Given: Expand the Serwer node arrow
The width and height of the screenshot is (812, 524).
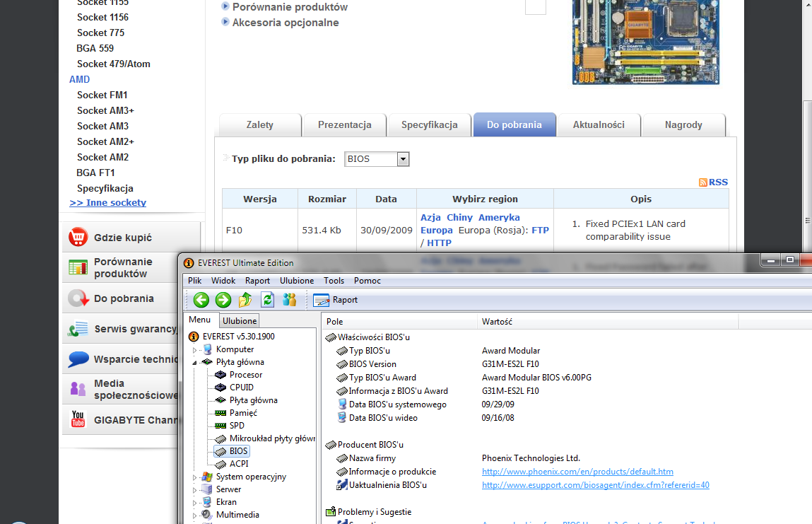Looking at the screenshot, I should click(195, 490).
